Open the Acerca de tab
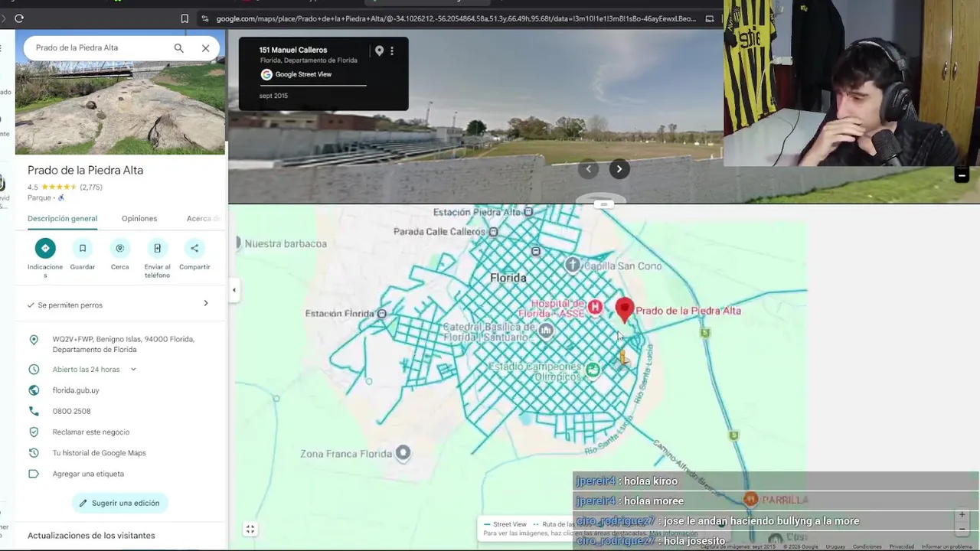This screenshot has height=551, width=980. 203,219
